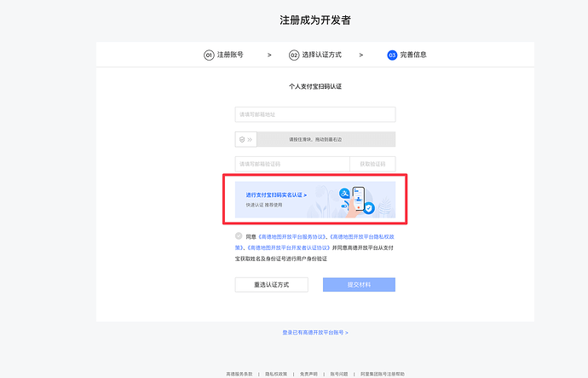Open the 进行支付宝扫码实名认证 link
The width and height of the screenshot is (588, 378).
276,195
